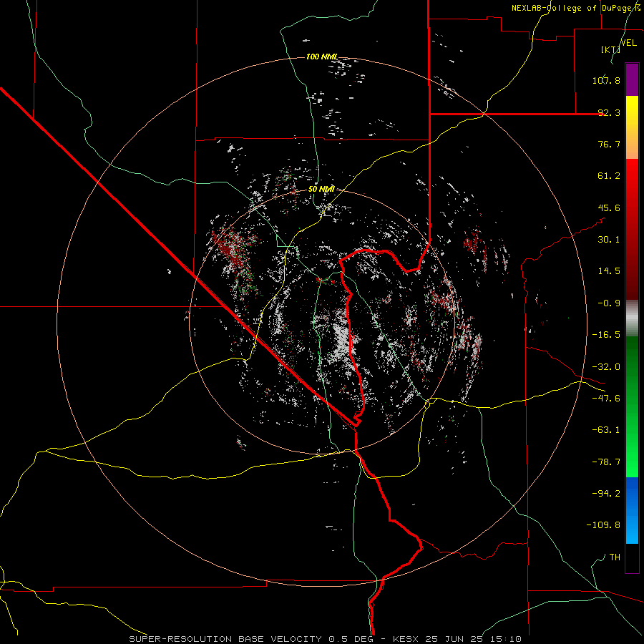Click the blue segment of the color bar
Image resolution: width=644 pixels, height=644 pixels.
[632, 510]
